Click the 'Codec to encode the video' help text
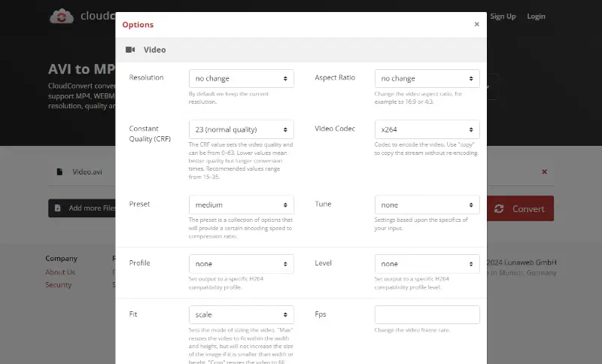 pos(426,149)
